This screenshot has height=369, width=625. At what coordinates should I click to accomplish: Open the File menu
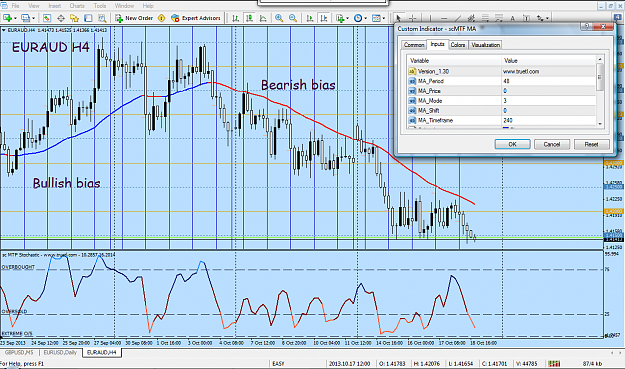tap(16, 6)
